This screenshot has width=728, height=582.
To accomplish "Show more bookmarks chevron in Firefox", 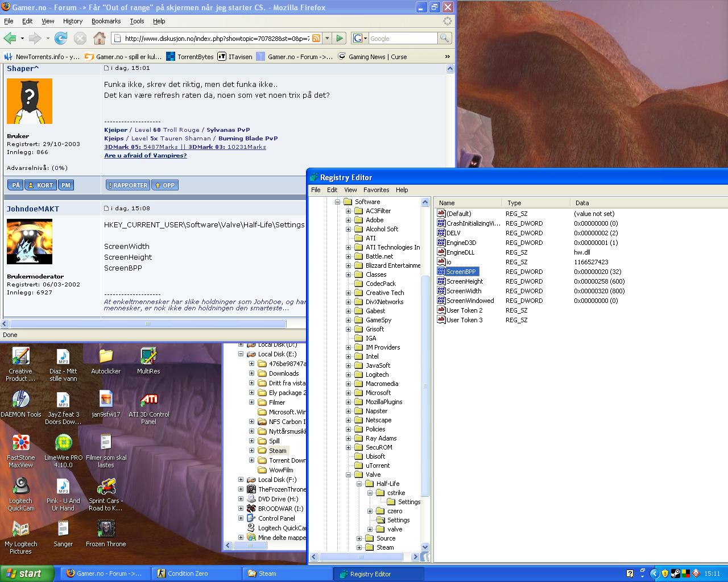I will pyautogui.click(x=448, y=56).
